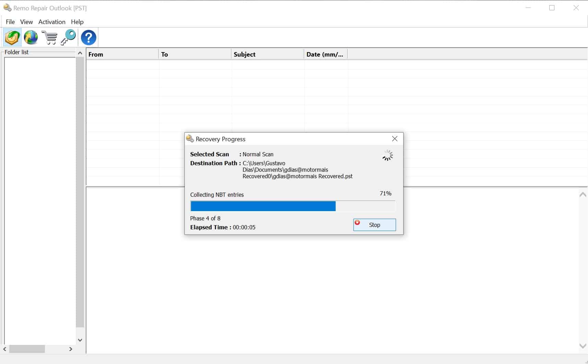Click the preview pane scroll down arrow

point(583,346)
